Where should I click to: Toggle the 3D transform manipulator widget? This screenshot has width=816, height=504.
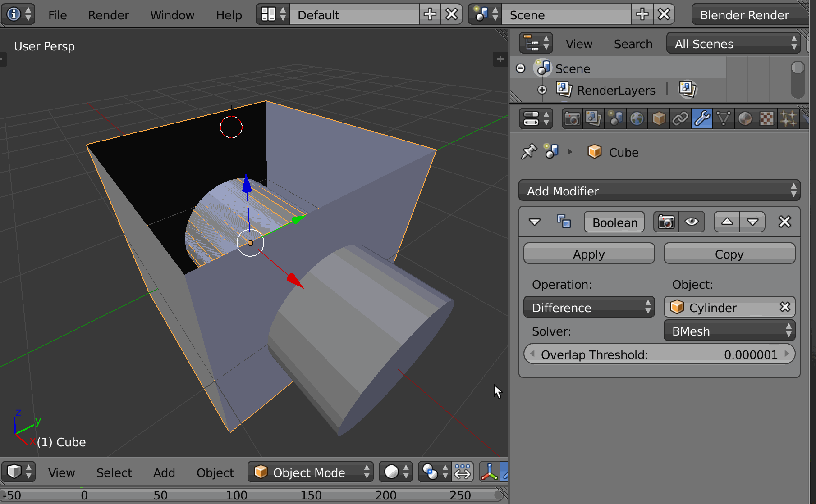(490, 472)
